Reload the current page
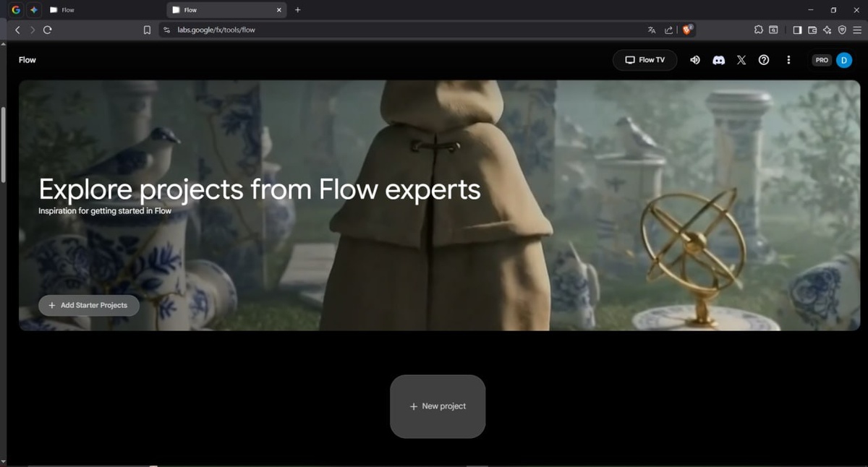Screen dimensions: 868x467 click(48, 30)
